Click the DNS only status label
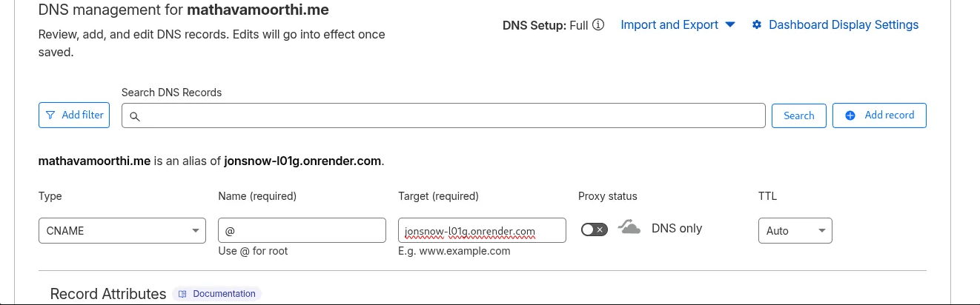 click(x=677, y=228)
